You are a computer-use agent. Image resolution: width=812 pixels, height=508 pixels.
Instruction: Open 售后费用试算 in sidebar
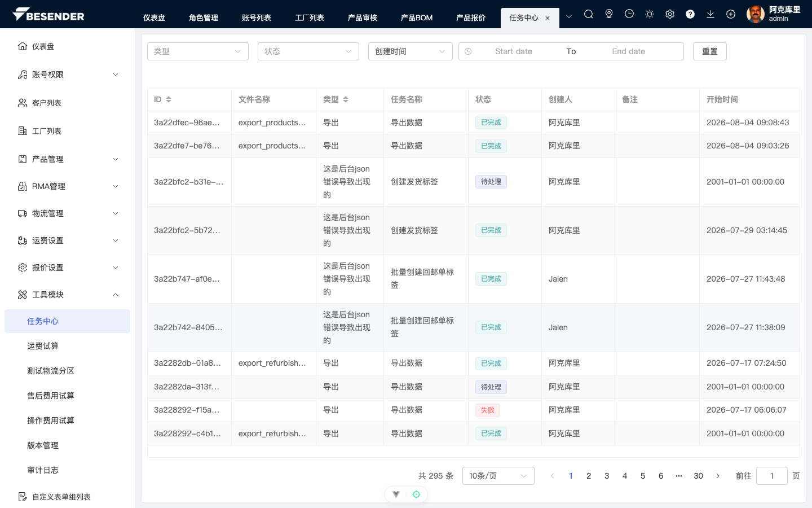click(x=68, y=396)
